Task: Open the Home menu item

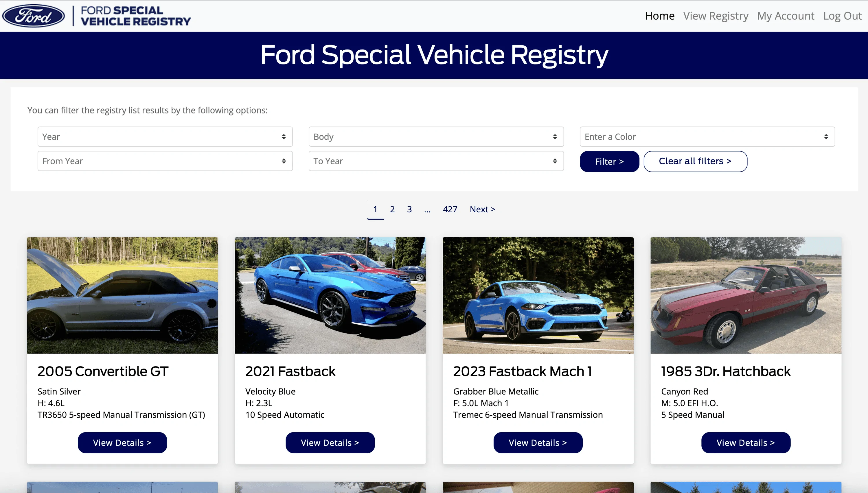Action: (659, 16)
